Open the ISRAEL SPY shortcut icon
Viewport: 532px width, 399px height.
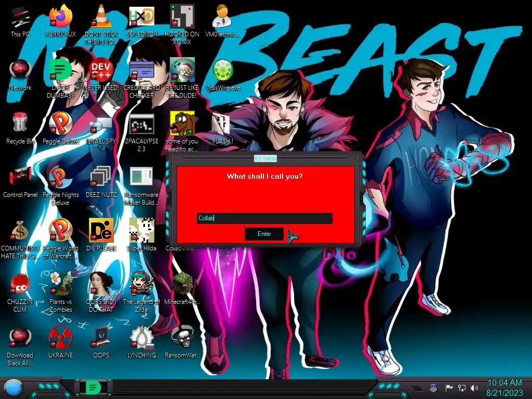[x=101, y=125]
